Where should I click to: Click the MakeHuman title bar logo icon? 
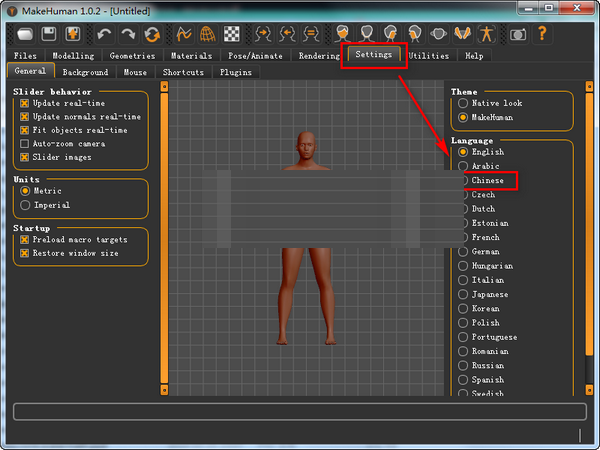pos(12,11)
